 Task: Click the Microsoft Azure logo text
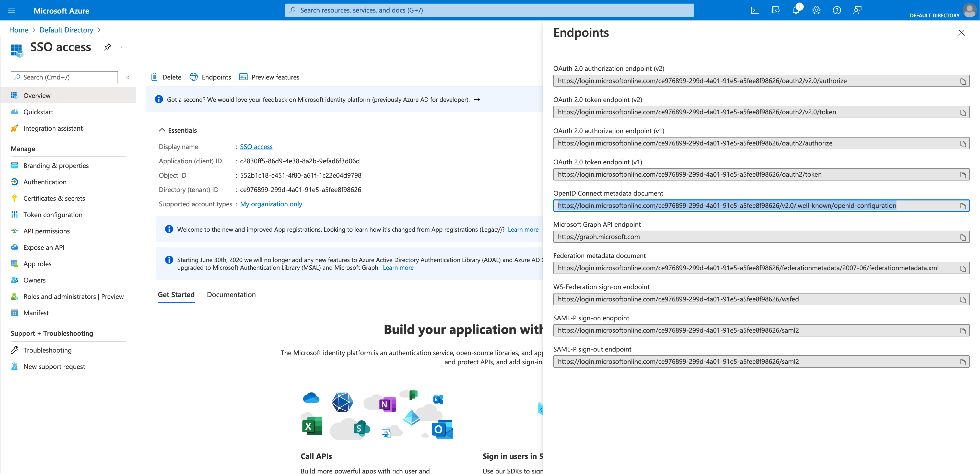[61, 11]
